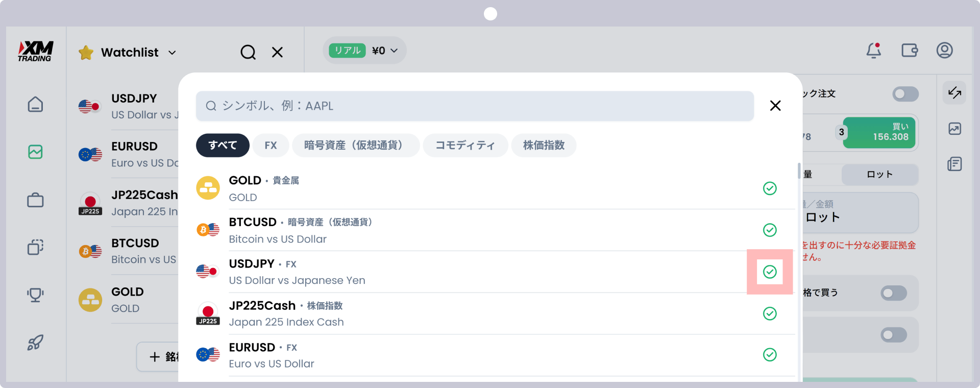The height and width of the screenshot is (388, 980).
Task: Click the symbol list scrollbar
Action: coord(799,171)
